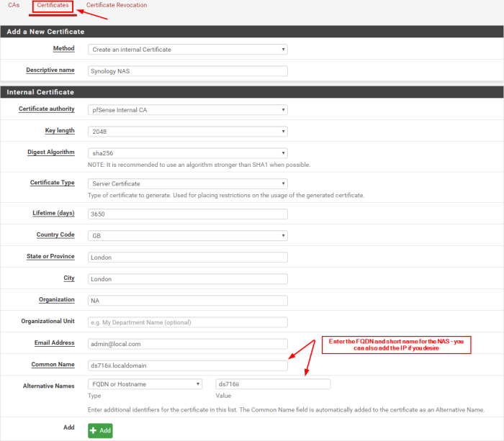This screenshot has width=504, height=441.
Task: Open the Country Code dropdown
Action: point(187,235)
